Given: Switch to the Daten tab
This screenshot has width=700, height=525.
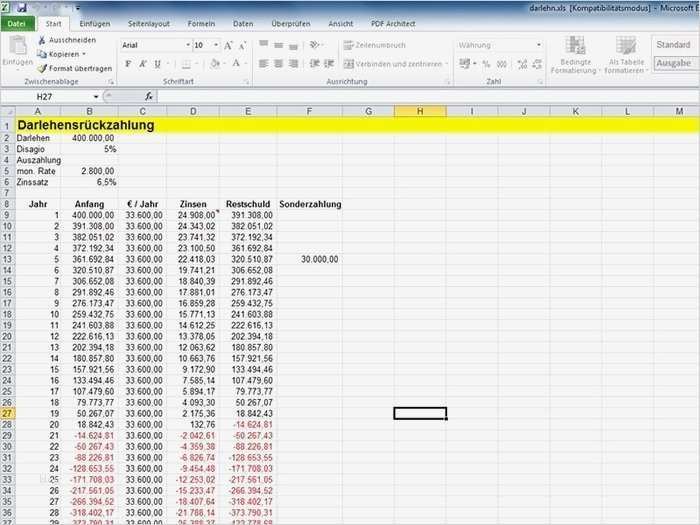Looking at the screenshot, I should point(243,24).
